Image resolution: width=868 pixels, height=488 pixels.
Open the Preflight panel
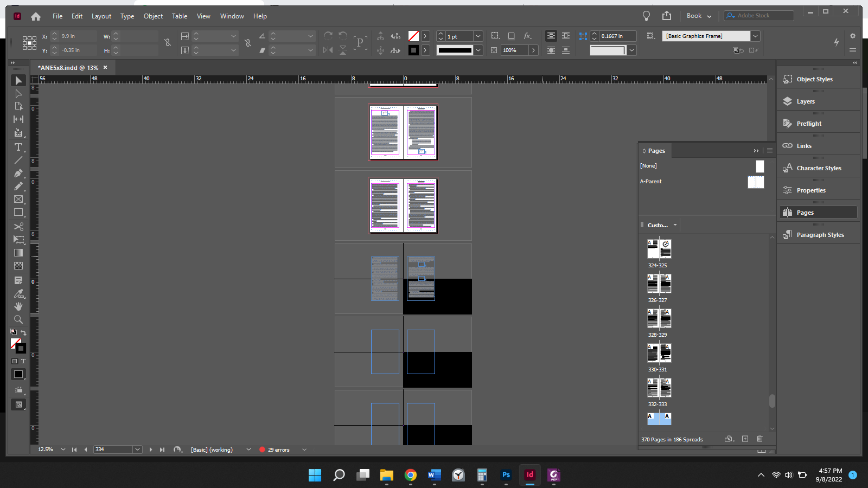click(808, 123)
